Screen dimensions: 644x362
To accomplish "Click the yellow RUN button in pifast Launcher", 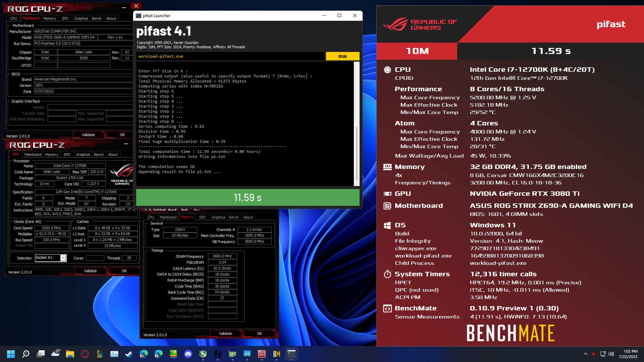I will click(342, 56).
